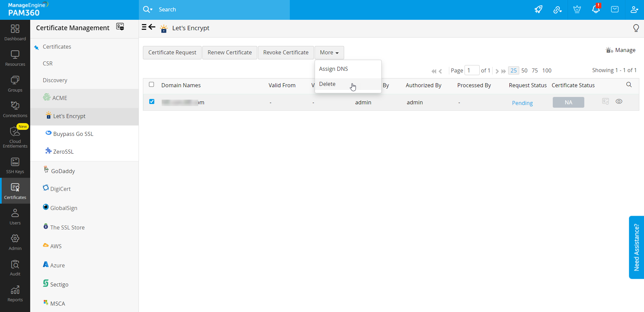
Task: Select Assign DNS menu option
Action: tap(333, 69)
